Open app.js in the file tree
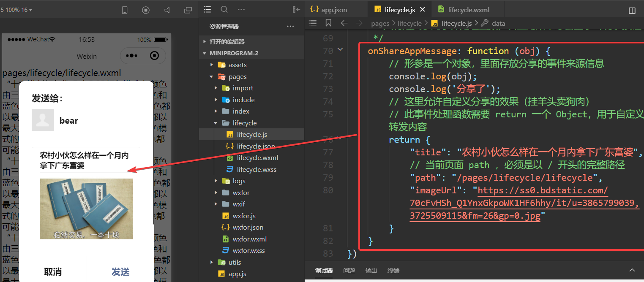 click(x=252, y=274)
